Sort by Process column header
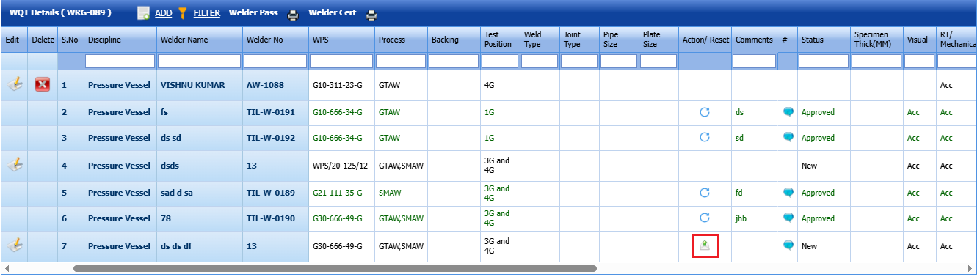Viewport: 980px width, 277px height. 392,40
